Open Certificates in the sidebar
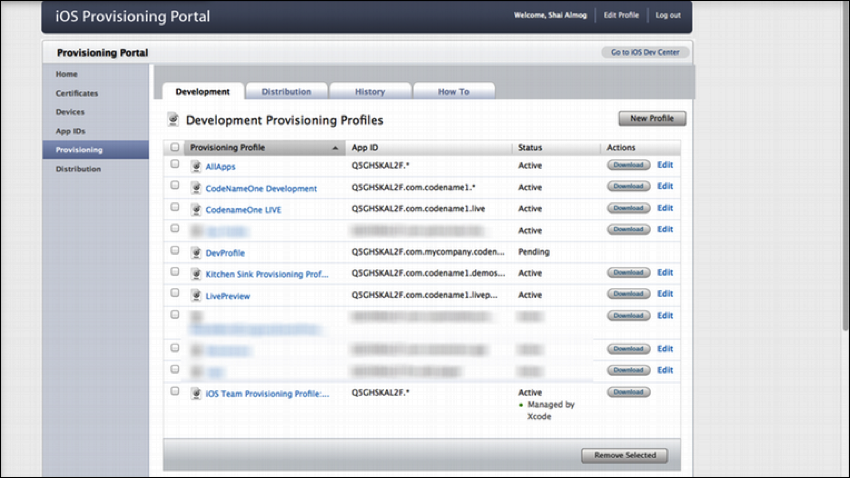This screenshot has height=479, width=850. pos(77,93)
